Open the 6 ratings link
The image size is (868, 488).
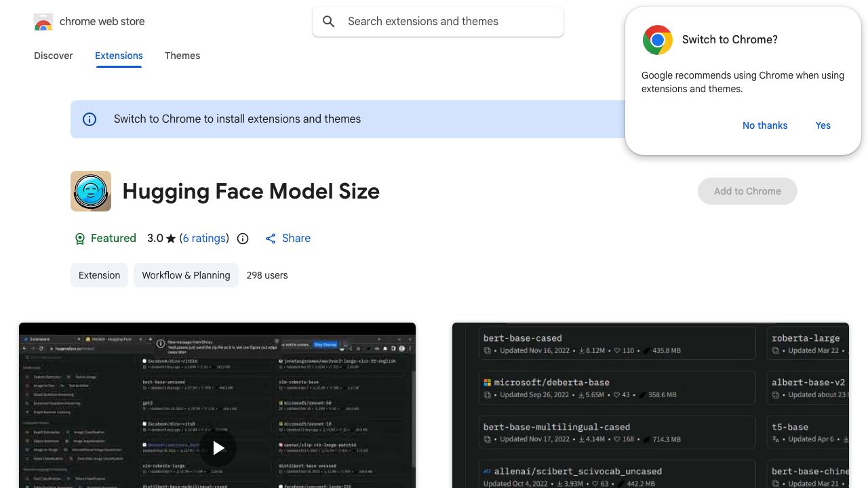coord(204,239)
